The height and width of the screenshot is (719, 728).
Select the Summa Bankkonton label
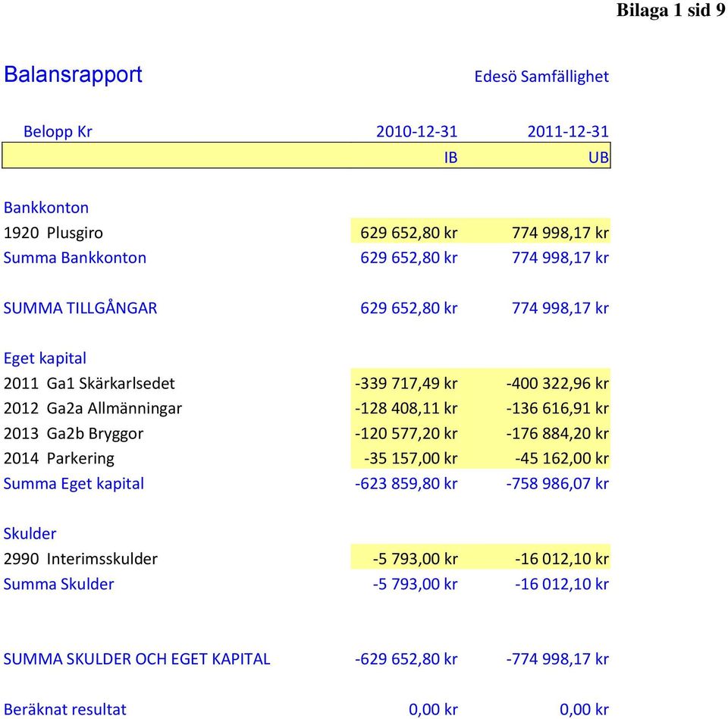[x=75, y=258]
